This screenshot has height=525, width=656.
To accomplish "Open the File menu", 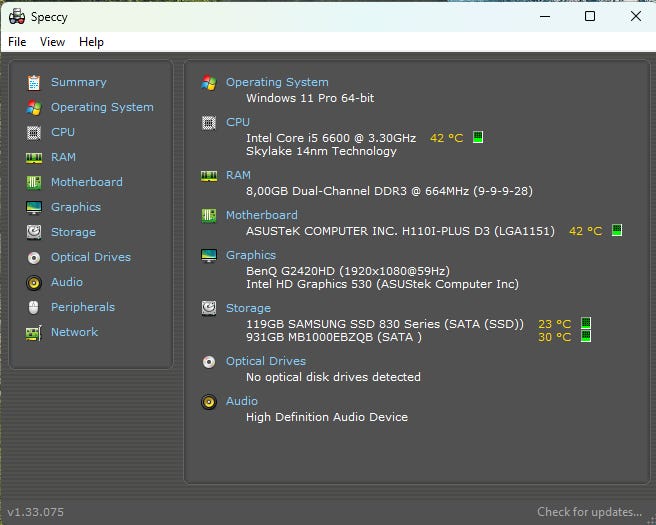I will point(17,42).
